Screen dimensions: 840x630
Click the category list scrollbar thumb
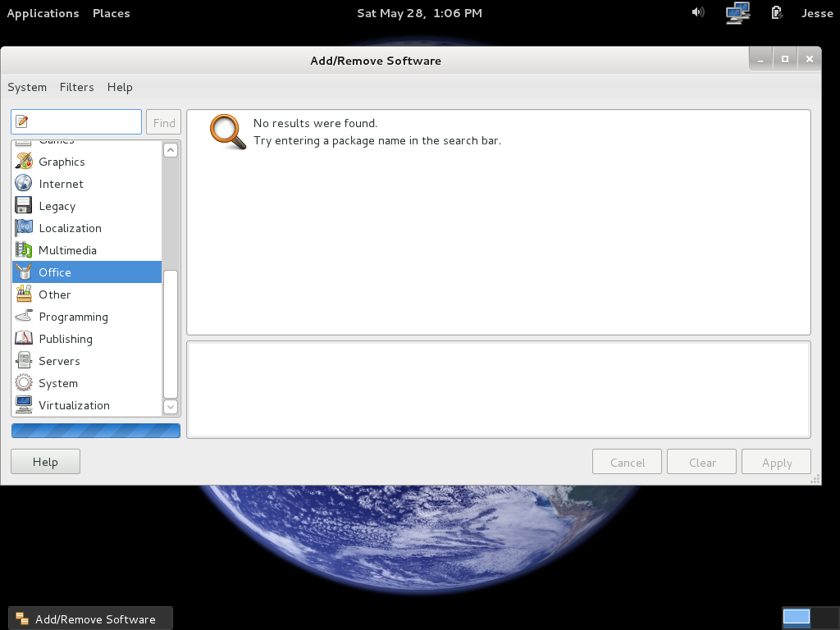[171, 334]
